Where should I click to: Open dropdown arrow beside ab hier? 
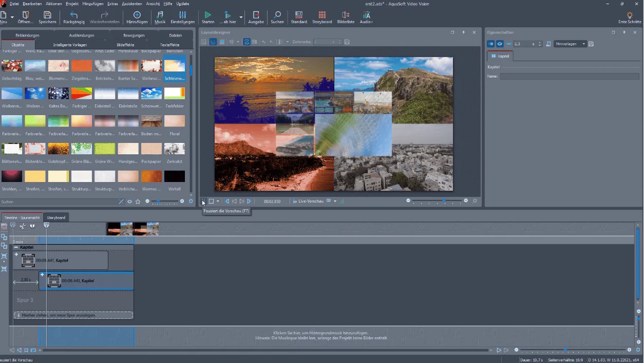click(241, 17)
